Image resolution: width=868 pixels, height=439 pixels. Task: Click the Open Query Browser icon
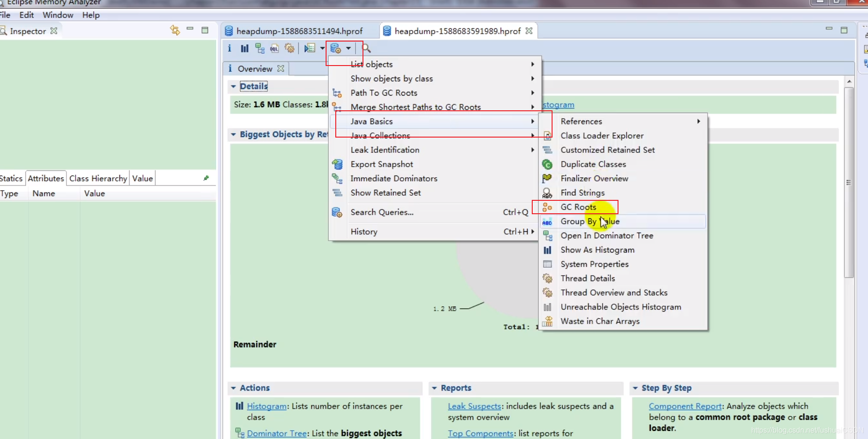tap(336, 48)
